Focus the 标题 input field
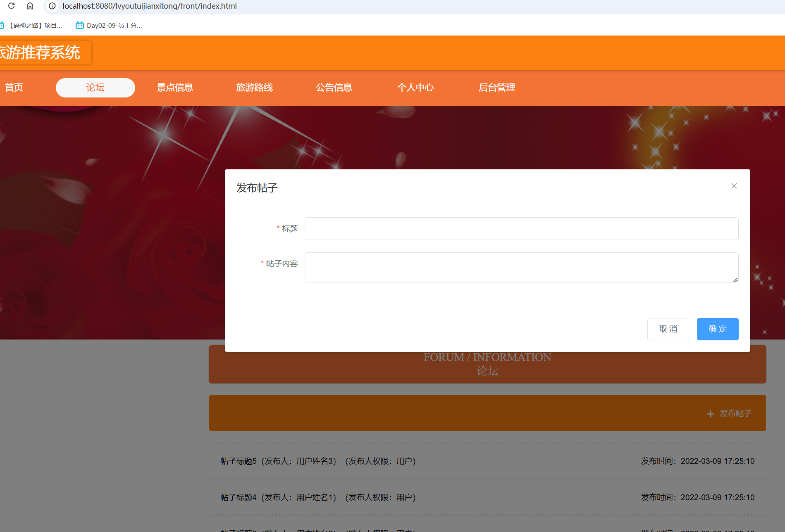 tap(521, 228)
